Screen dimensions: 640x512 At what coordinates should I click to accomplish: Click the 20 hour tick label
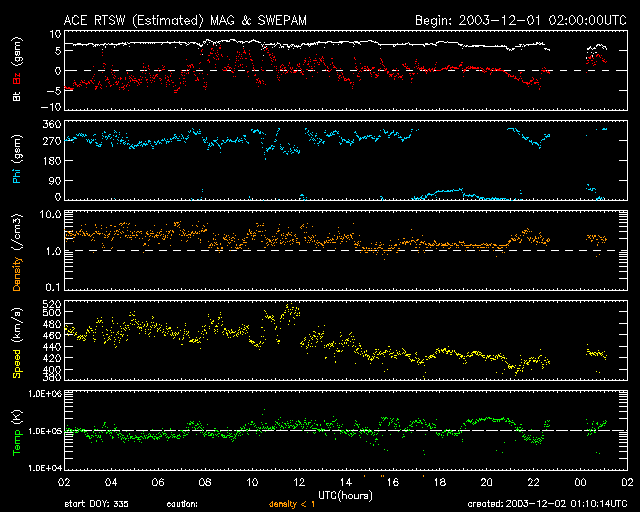click(x=486, y=482)
